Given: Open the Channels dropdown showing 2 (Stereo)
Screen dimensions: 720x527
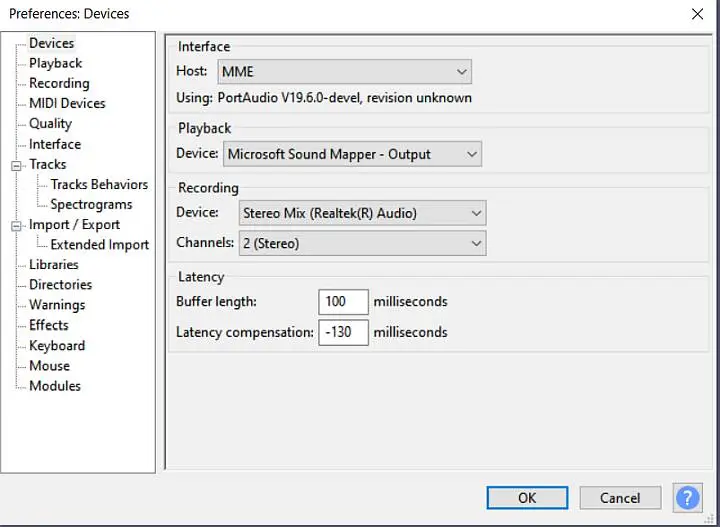Looking at the screenshot, I should pos(362,243).
